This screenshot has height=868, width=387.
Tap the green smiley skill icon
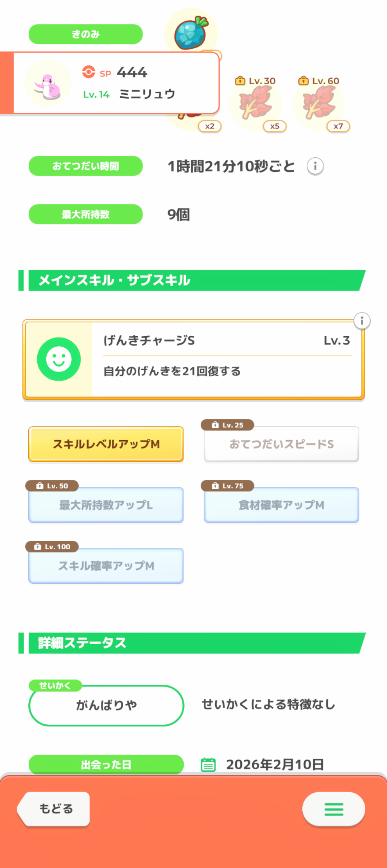59,359
